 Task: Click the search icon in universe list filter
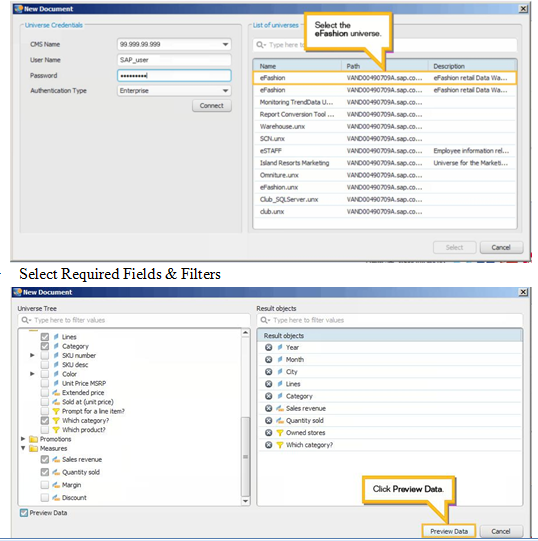[260, 45]
